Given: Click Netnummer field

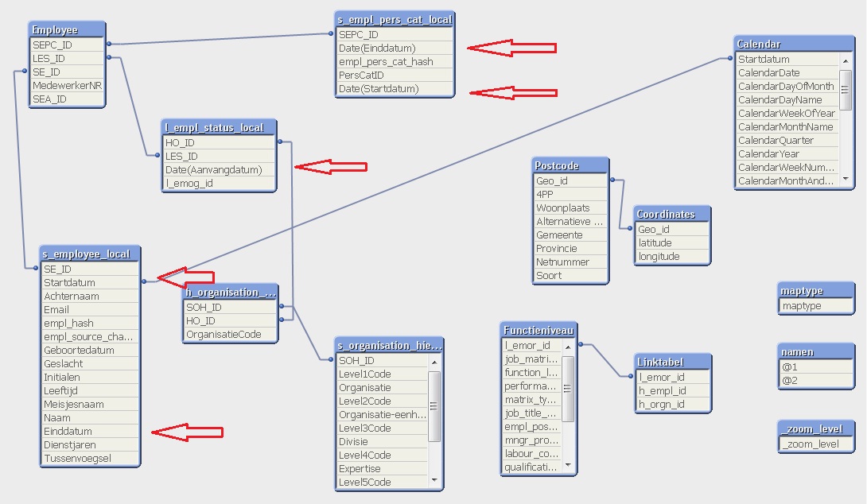Looking at the screenshot, I should tap(570, 262).
